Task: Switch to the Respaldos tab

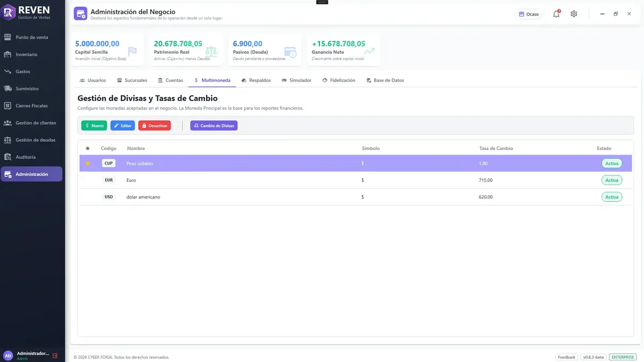Action: (256, 80)
